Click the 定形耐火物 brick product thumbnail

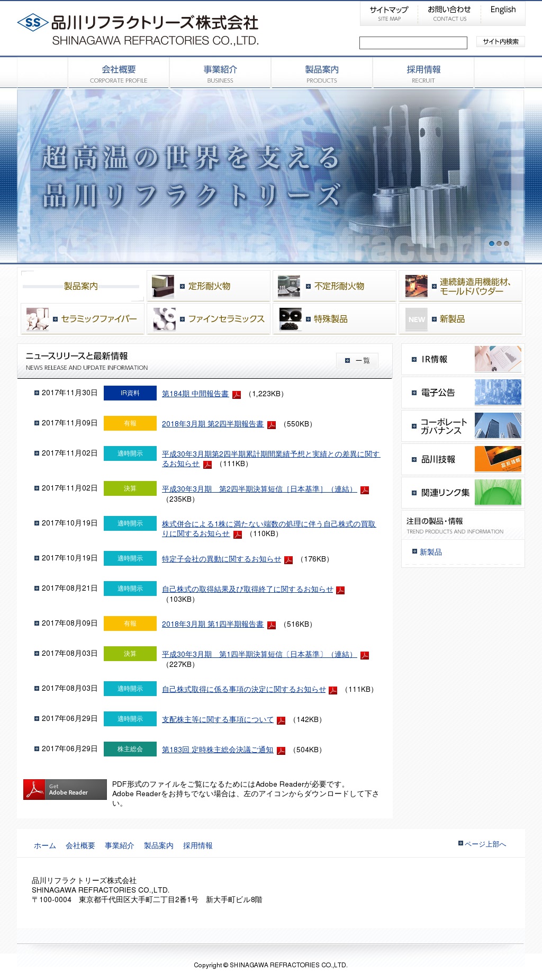(163, 287)
